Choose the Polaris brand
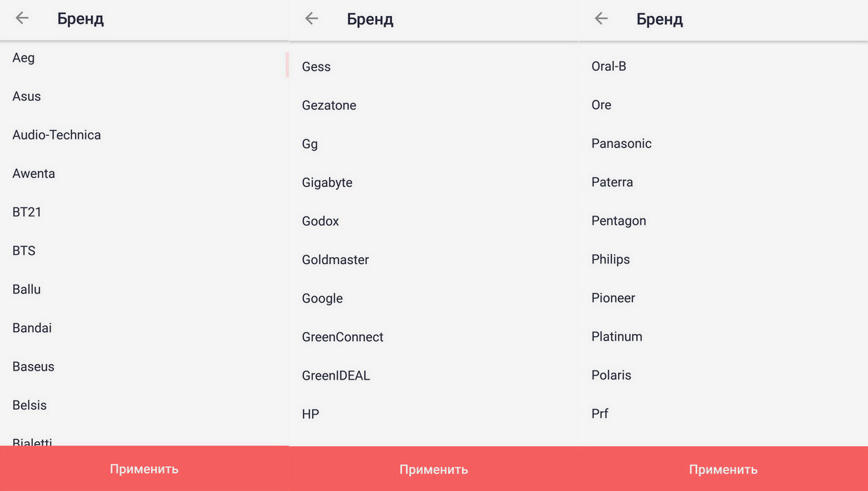Screen dimensions: 868x491 click(611, 375)
